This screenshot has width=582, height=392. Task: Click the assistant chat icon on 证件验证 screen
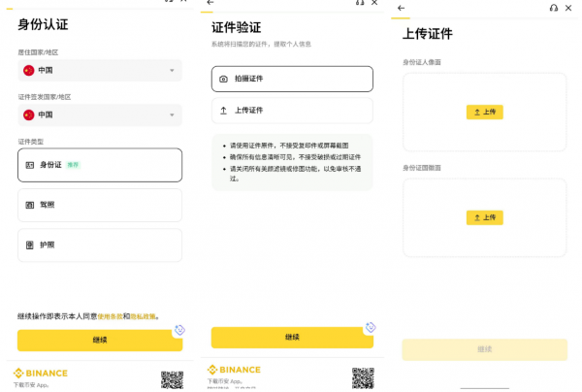(371, 327)
